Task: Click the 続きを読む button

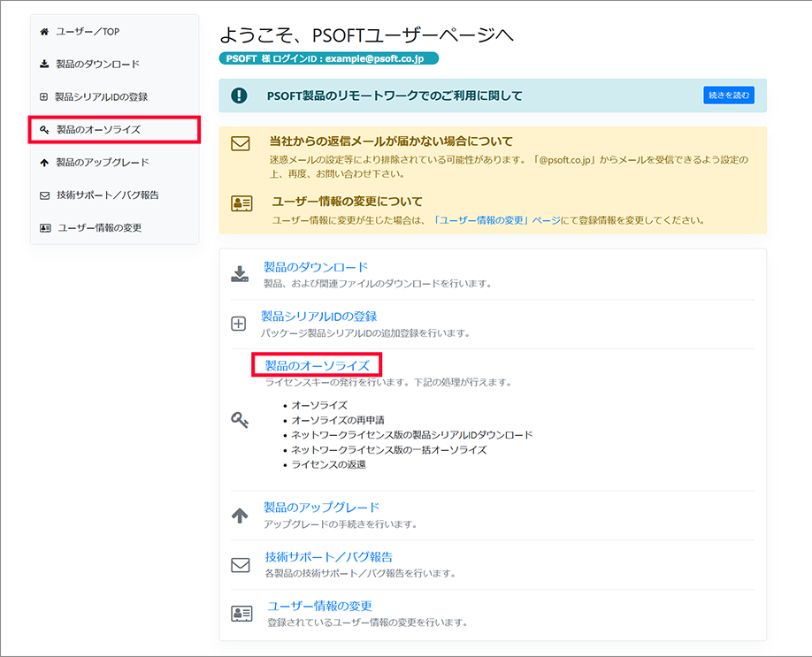Action: tap(729, 95)
